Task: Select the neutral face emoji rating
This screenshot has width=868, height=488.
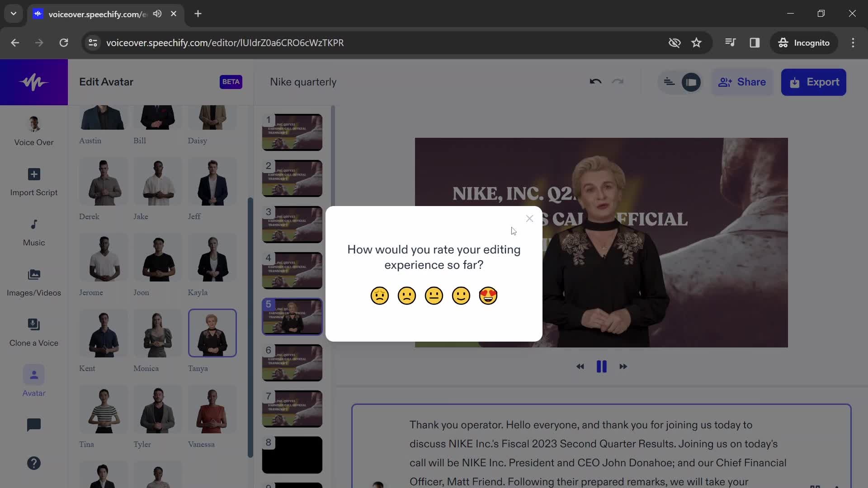Action: pyautogui.click(x=434, y=296)
